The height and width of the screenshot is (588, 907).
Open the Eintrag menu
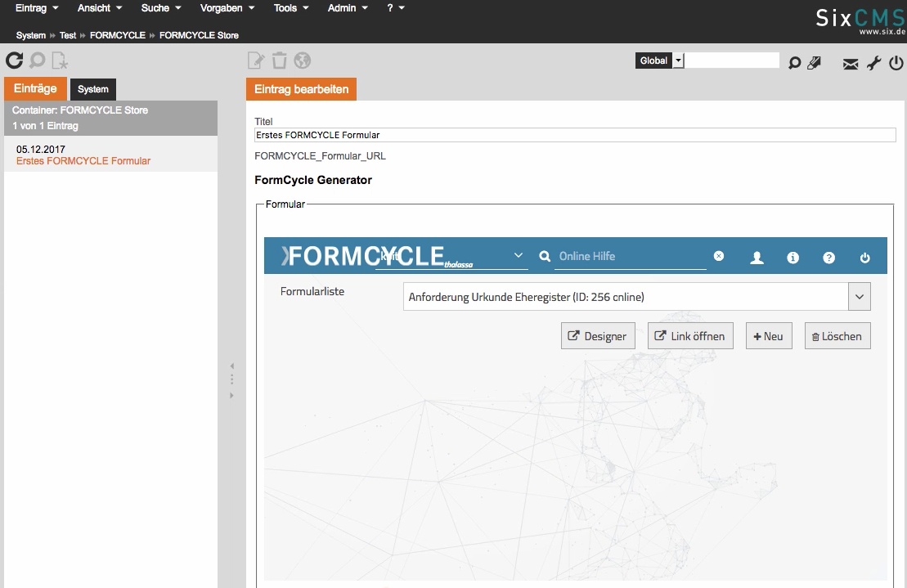[x=37, y=8]
